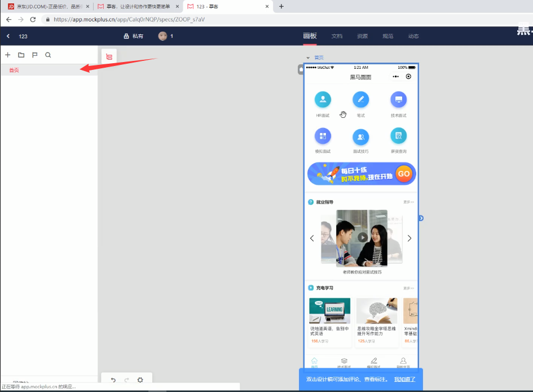Select the 文档 tab
533x392 pixels.
coord(337,36)
